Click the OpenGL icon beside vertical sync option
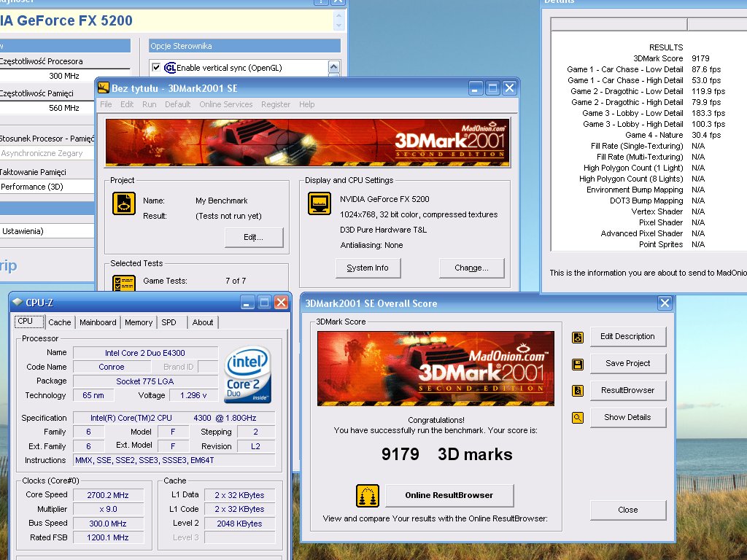Image resolution: width=747 pixels, height=560 pixels. pyautogui.click(x=169, y=68)
